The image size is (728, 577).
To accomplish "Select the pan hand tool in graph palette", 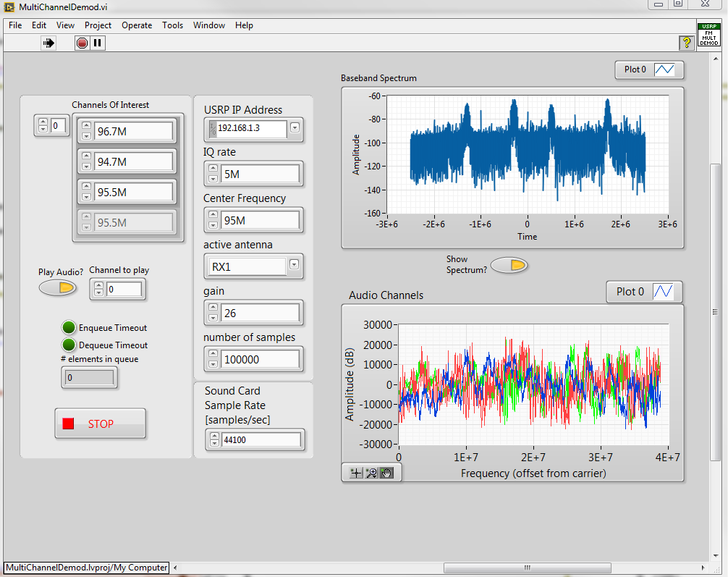I will (x=386, y=473).
